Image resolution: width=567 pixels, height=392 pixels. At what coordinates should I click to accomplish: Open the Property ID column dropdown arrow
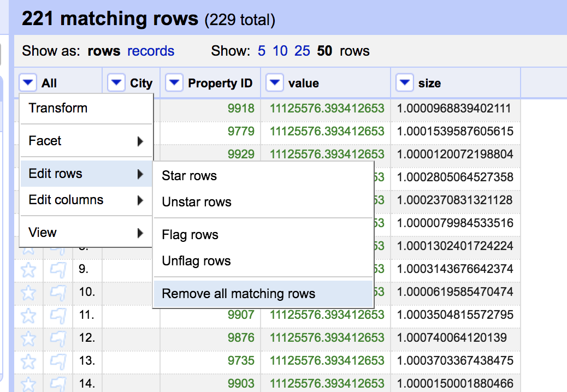click(174, 83)
